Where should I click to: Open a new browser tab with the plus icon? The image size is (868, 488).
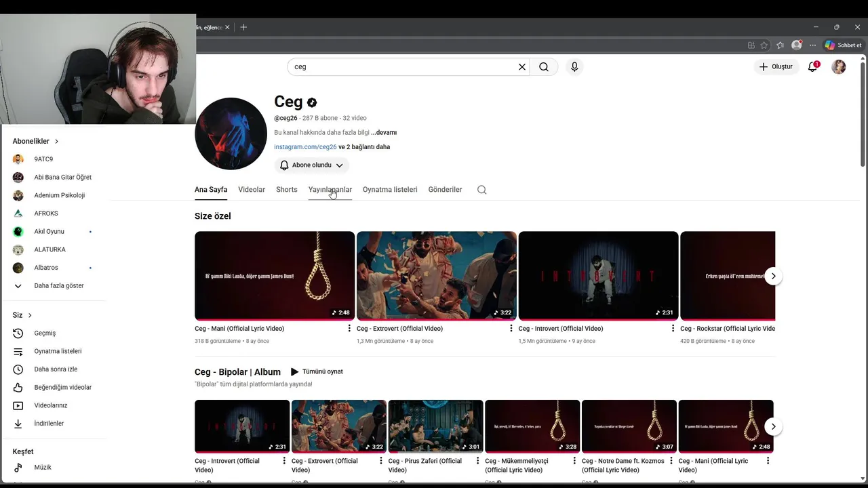[x=243, y=27]
